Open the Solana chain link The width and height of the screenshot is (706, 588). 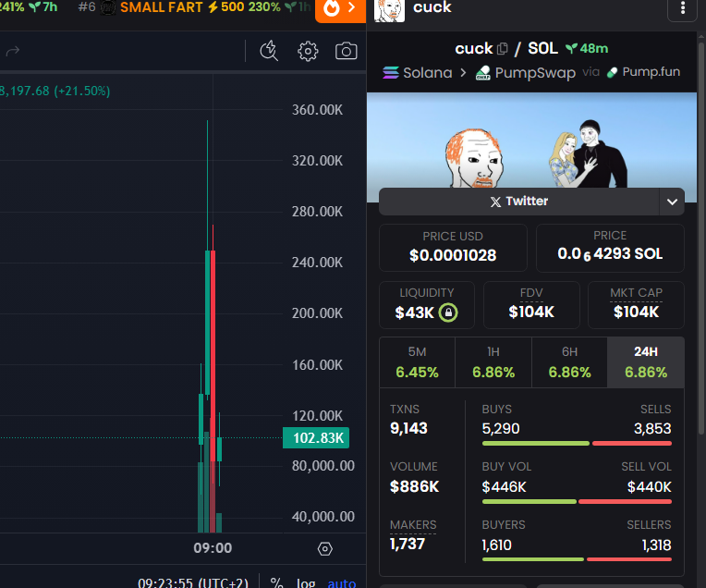418,72
